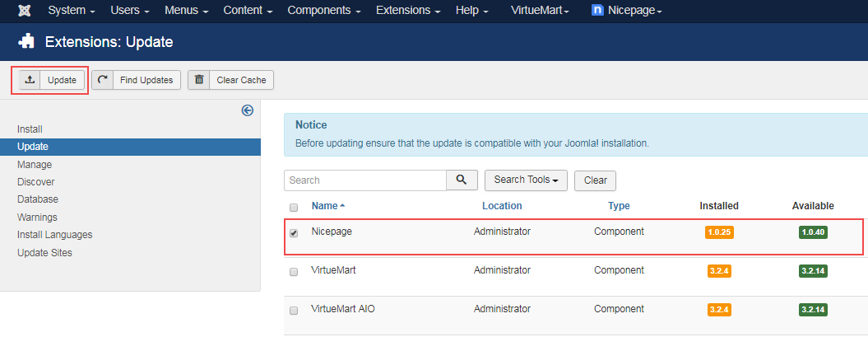Click the Available column header

[x=813, y=206]
